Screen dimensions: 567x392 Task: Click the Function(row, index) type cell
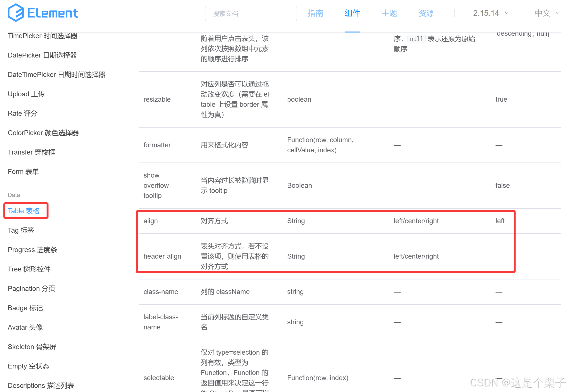pyautogui.click(x=318, y=378)
